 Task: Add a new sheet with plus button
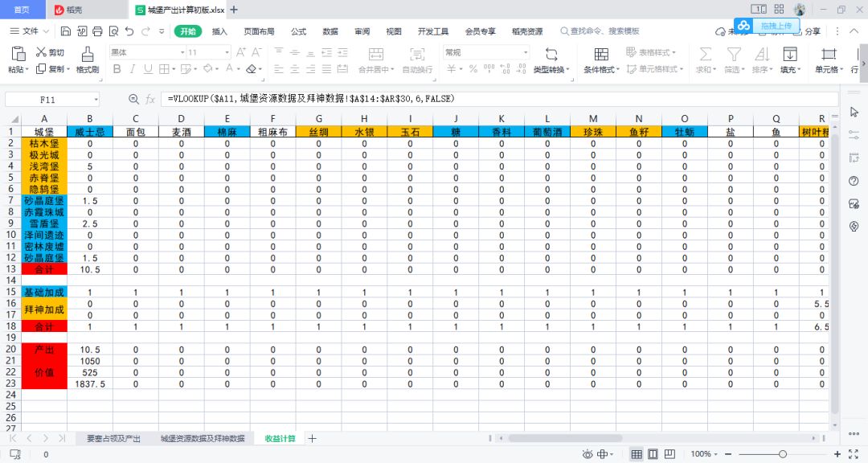coord(312,439)
